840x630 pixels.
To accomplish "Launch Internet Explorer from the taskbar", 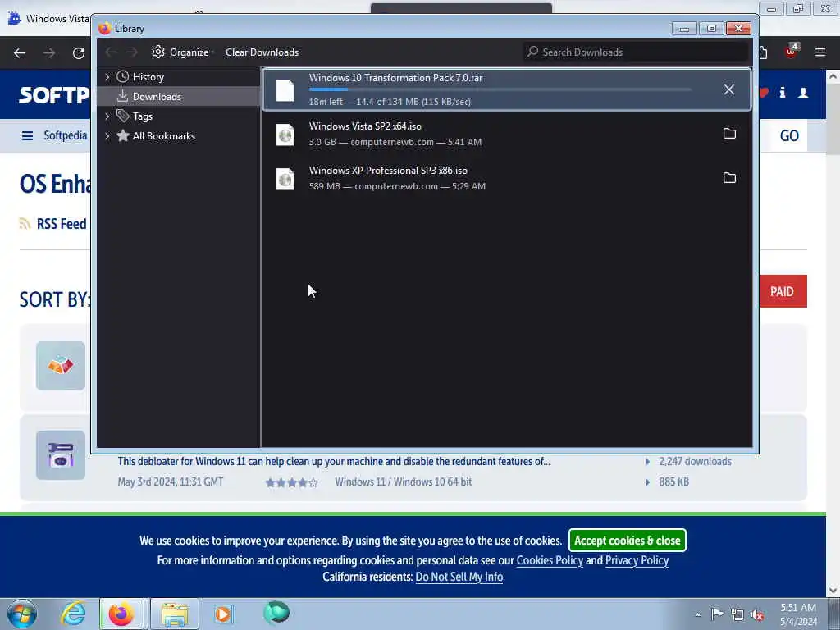I will point(73,614).
